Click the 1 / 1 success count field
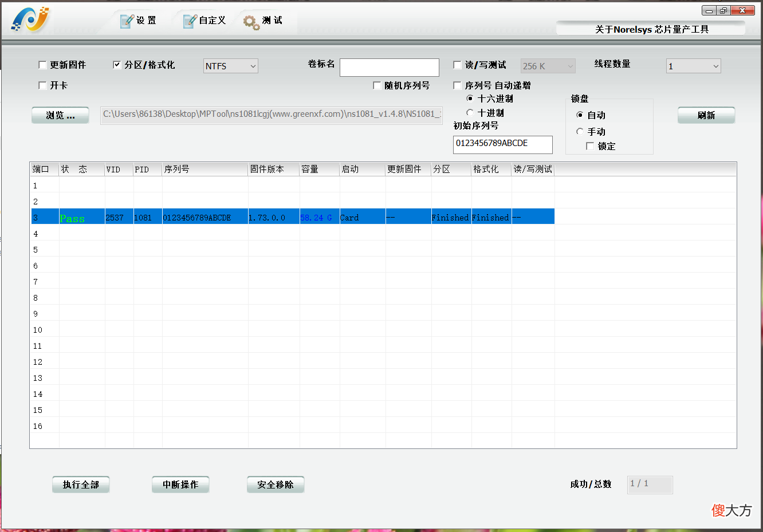Viewport: 763px width, 532px height. [650, 484]
